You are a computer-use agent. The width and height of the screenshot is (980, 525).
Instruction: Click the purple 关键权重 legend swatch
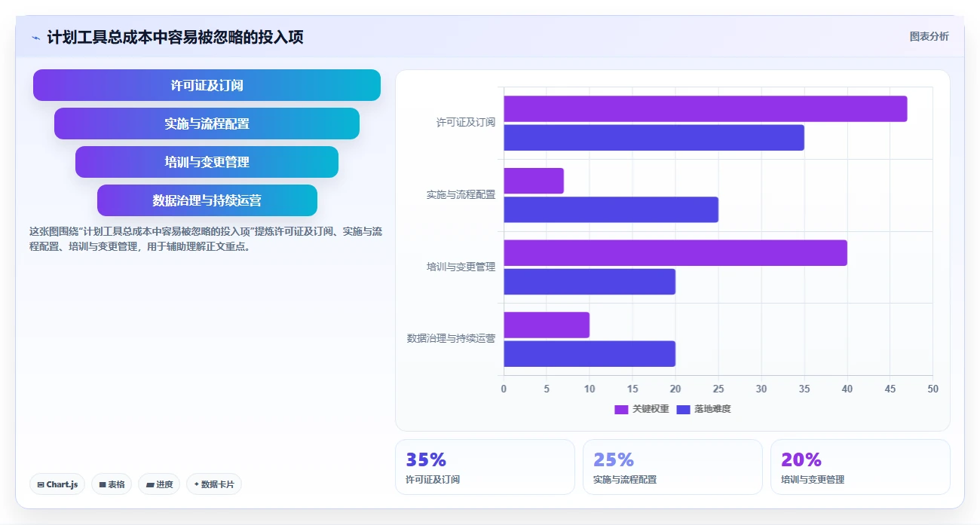pyautogui.click(x=621, y=409)
